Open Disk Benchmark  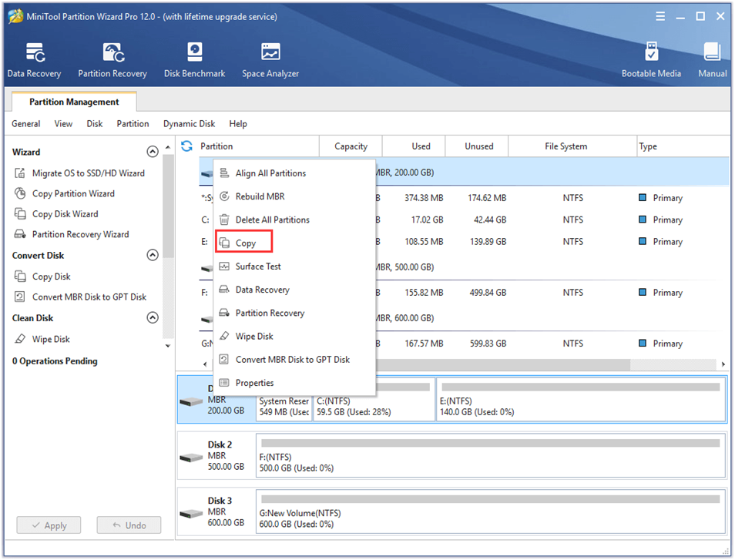pyautogui.click(x=194, y=60)
